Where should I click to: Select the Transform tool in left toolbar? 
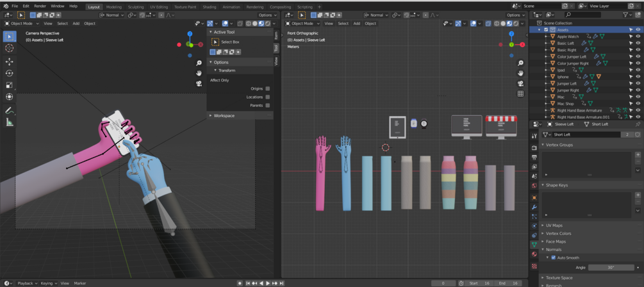(x=10, y=97)
